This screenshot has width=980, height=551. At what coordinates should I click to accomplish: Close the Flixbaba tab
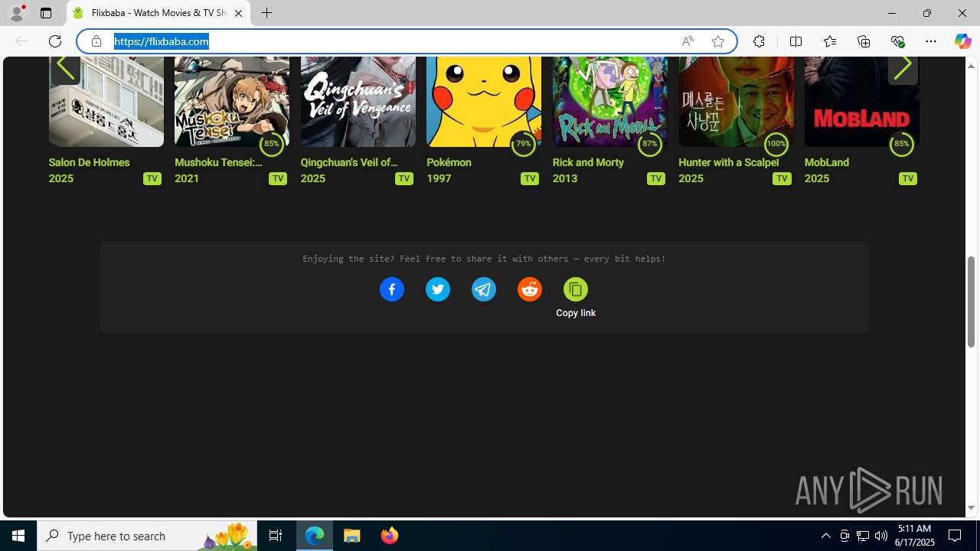pyautogui.click(x=238, y=13)
